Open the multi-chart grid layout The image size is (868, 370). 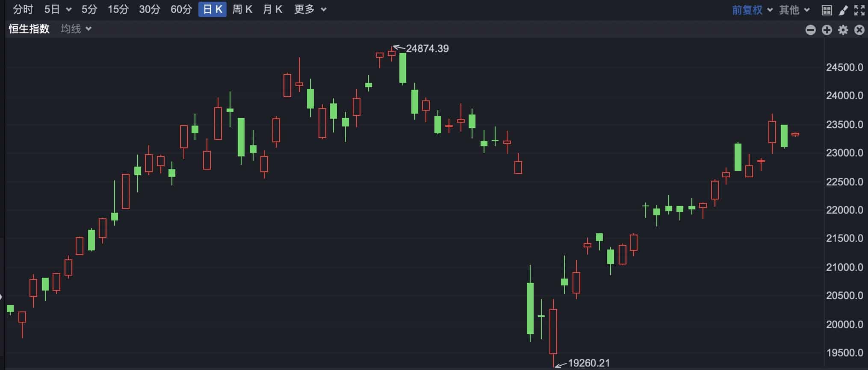coord(827,10)
